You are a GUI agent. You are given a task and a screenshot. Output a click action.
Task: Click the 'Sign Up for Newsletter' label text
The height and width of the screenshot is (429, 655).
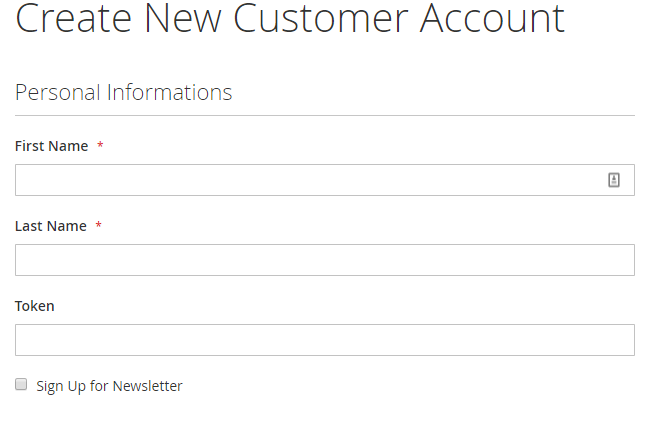tap(109, 386)
